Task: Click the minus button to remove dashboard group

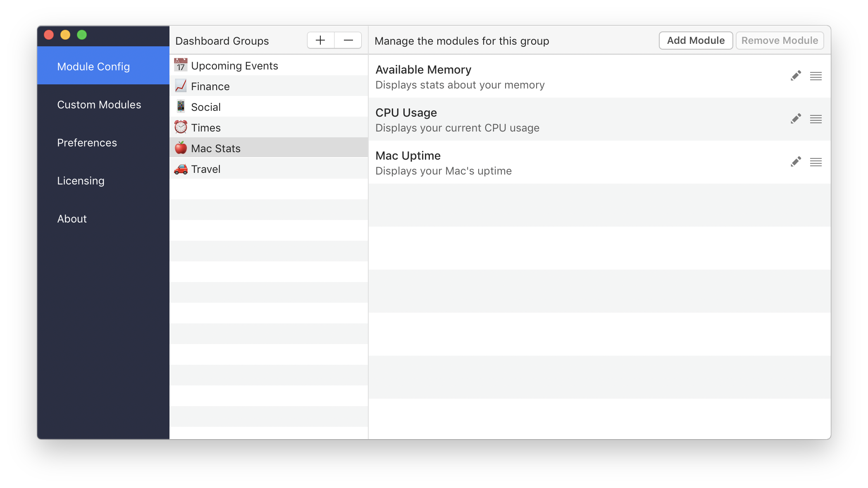Action: [348, 40]
